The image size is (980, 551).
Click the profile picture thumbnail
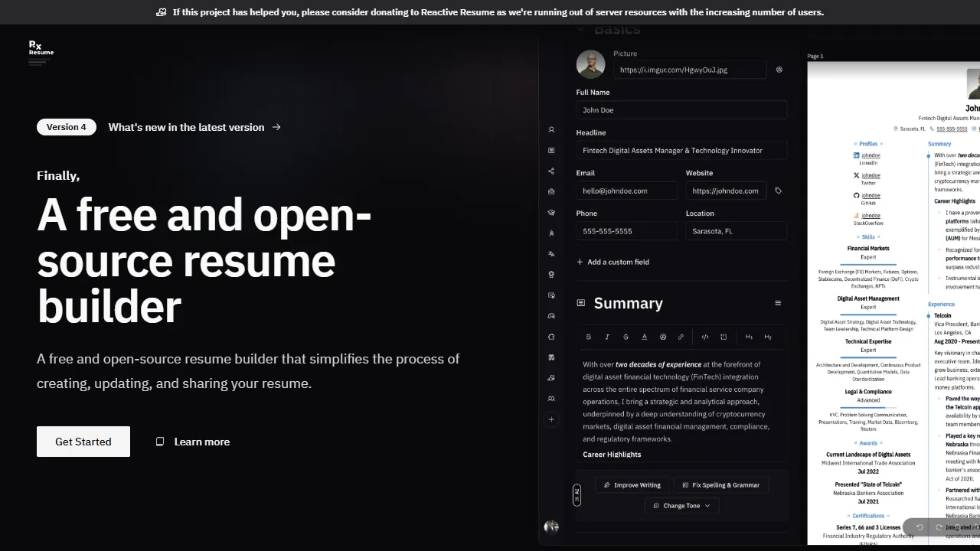(591, 64)
